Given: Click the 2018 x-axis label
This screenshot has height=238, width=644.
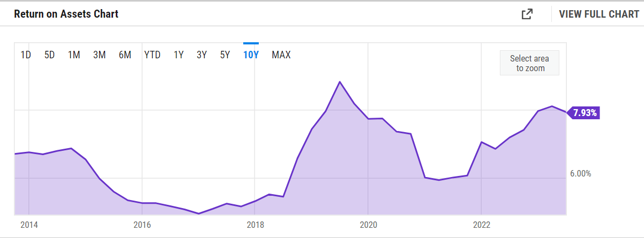Looking at the screenshot, I should pyautogui.click(x=255, y=224).
